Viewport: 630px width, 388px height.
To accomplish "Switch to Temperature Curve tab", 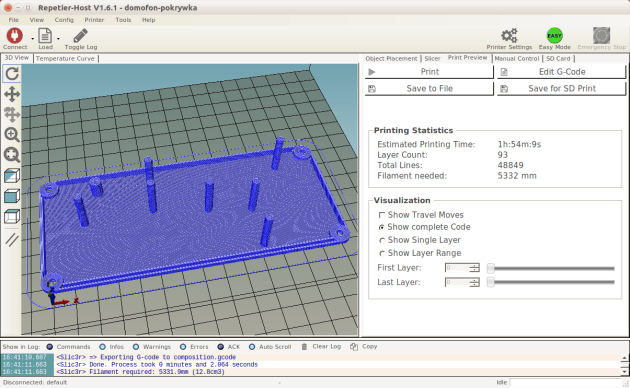I will tap(65, 59).
